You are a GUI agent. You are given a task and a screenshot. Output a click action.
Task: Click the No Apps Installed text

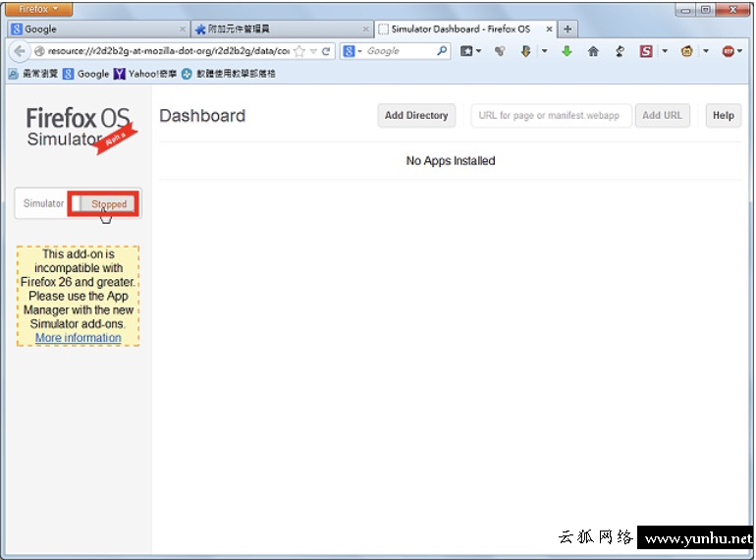(x=451, y=160)
